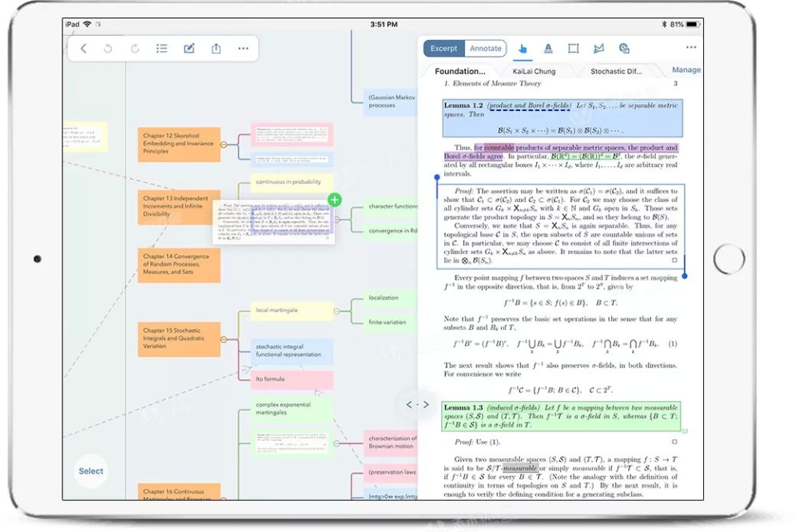Switch to Annotate mode
Viewport: 799px width, 532px height.
pyautogui.click(x=485, y=49)
